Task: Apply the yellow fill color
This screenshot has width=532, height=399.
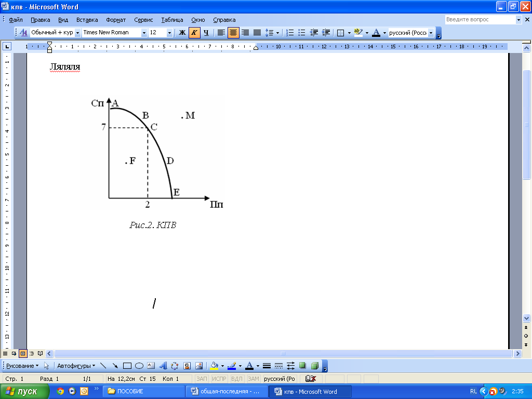Action: [214, 366]
